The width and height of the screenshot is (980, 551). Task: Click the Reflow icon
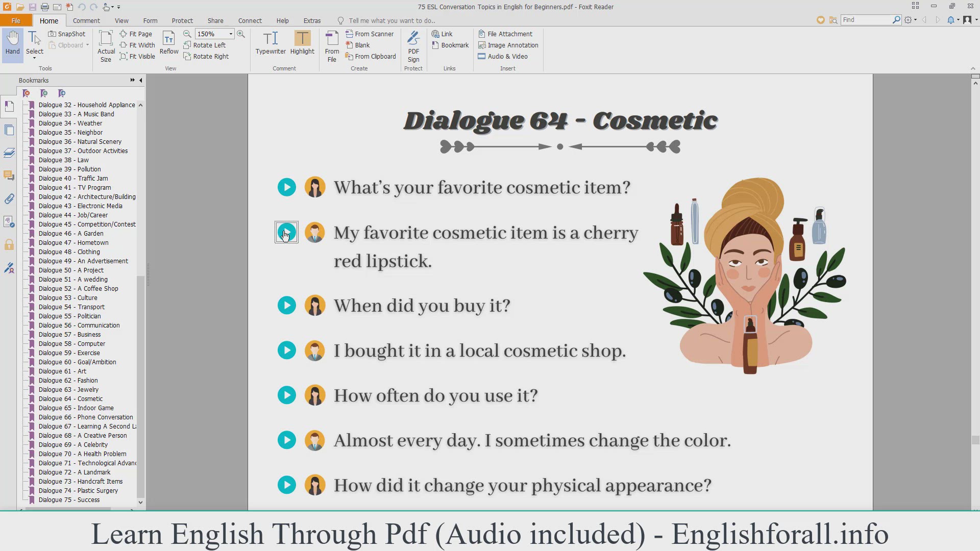[x=169, y=43]
